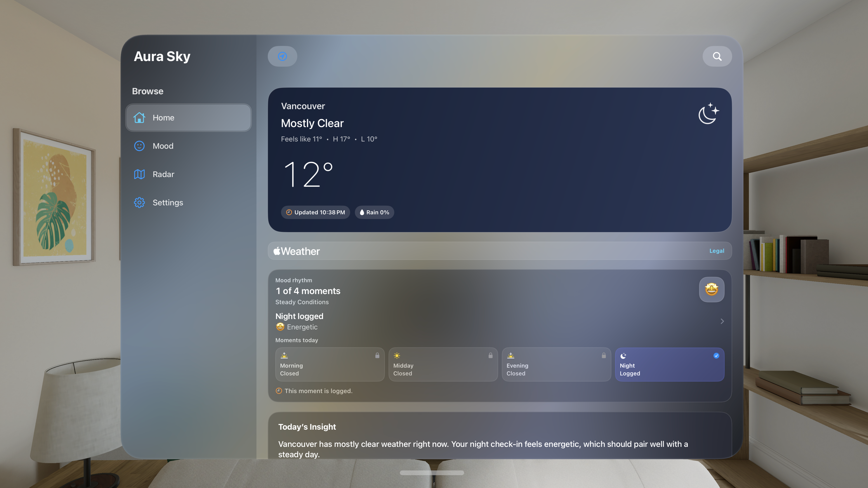
Task: Grab the window bar handle below the app
Action: point(432,472)
